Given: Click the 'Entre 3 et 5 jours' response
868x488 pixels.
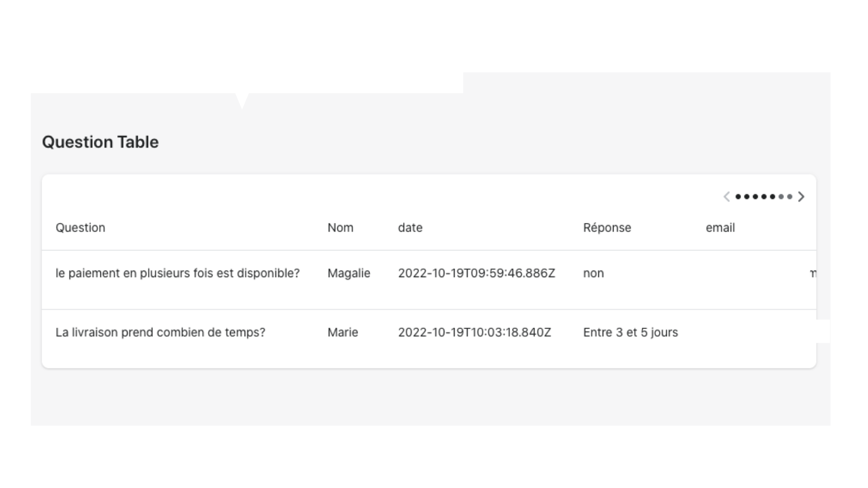Looking at the screenshot, I should tap(630, 332).
